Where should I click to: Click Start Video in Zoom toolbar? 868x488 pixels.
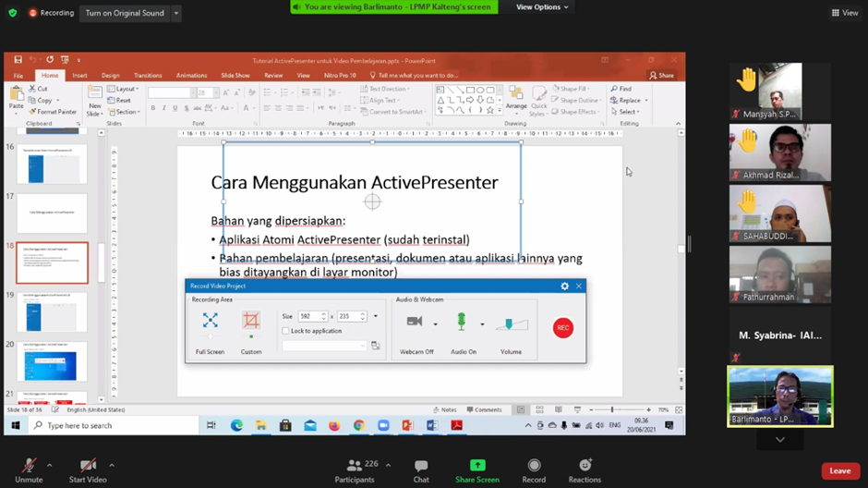(x=88, y=470)
